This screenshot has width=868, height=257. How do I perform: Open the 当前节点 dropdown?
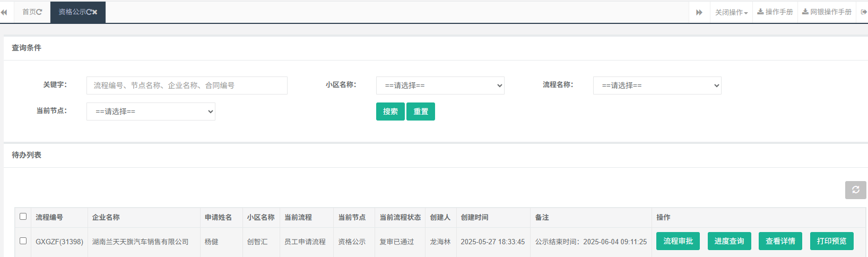point(151,112)
